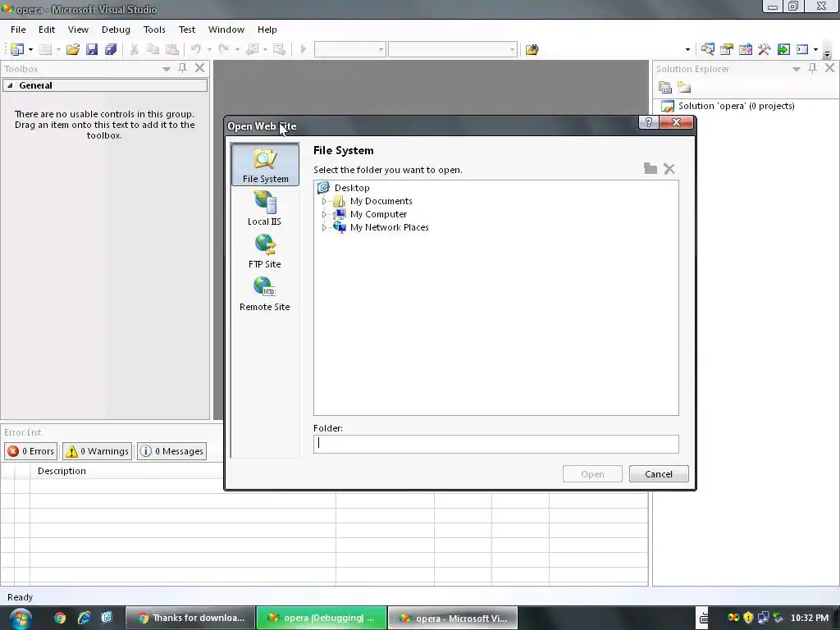Screen dimensions: 840x630
Task: Click Folder path input field
Action: pyautogui.click(x=496, y=444)
